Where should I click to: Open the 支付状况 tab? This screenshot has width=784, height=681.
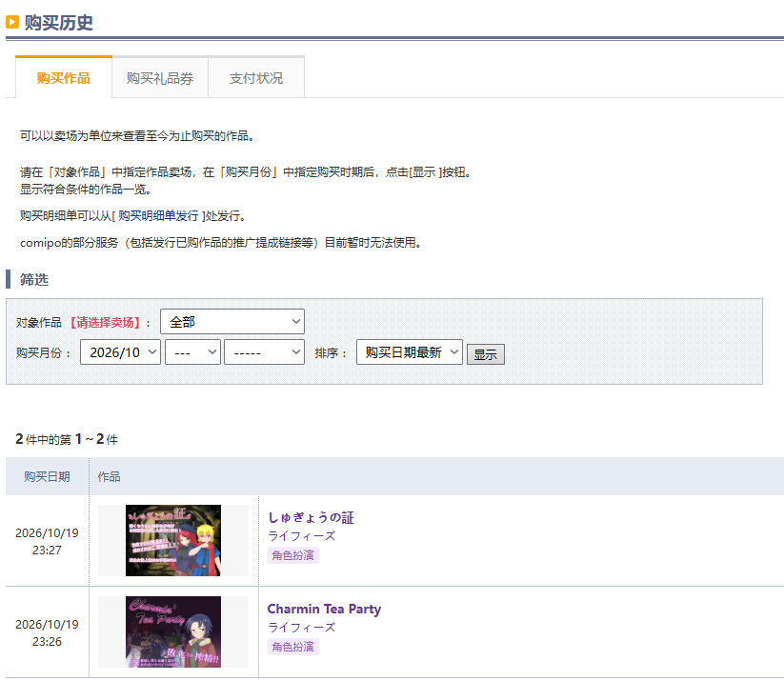(x=256, y=78)
